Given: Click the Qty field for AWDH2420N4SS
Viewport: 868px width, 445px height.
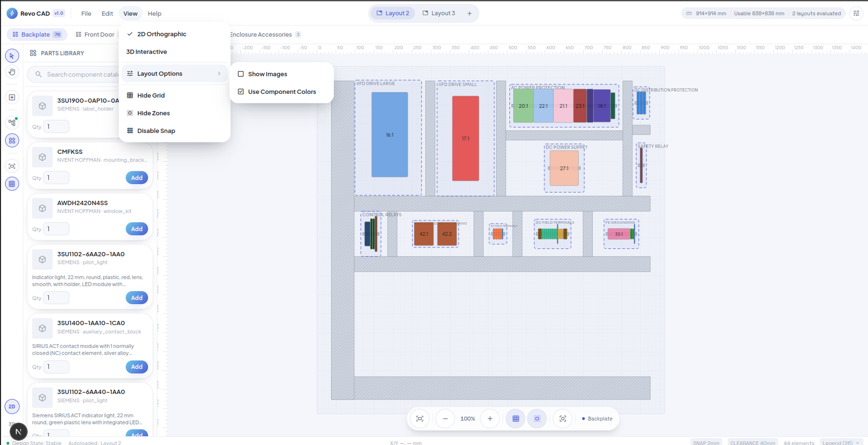Looking at the screenshot, I should coord(56,229).
